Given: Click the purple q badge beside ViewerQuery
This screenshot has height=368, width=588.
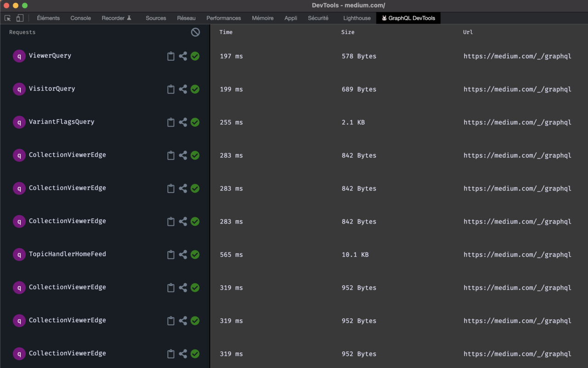Looking at the screenshot, I should (19, 56).
